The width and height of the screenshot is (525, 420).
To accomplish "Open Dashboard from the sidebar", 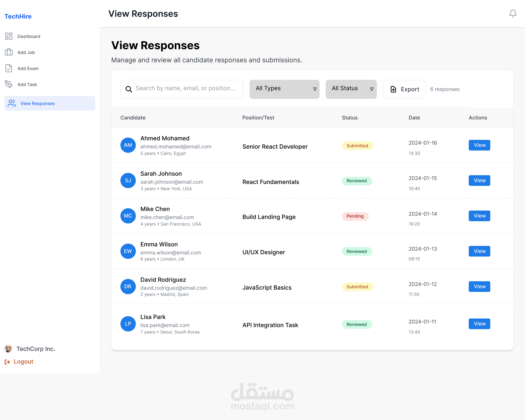I will pos(29,36).
